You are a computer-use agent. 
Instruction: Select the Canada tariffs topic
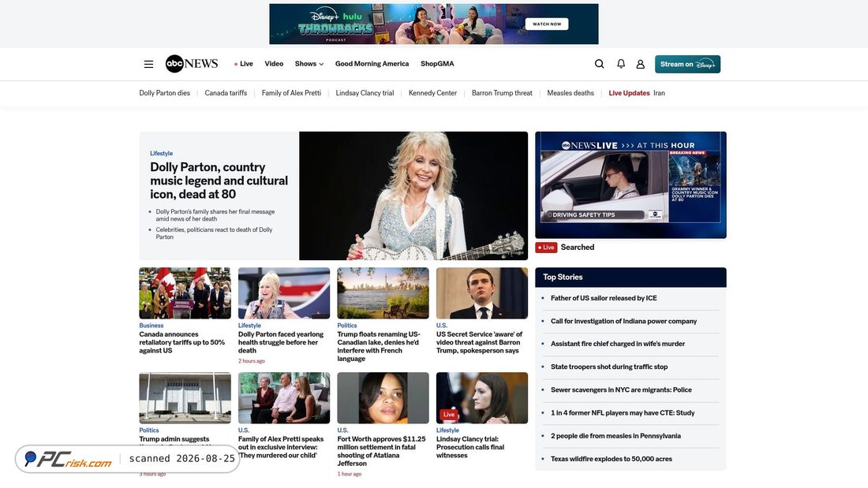[x=226, y=93]
